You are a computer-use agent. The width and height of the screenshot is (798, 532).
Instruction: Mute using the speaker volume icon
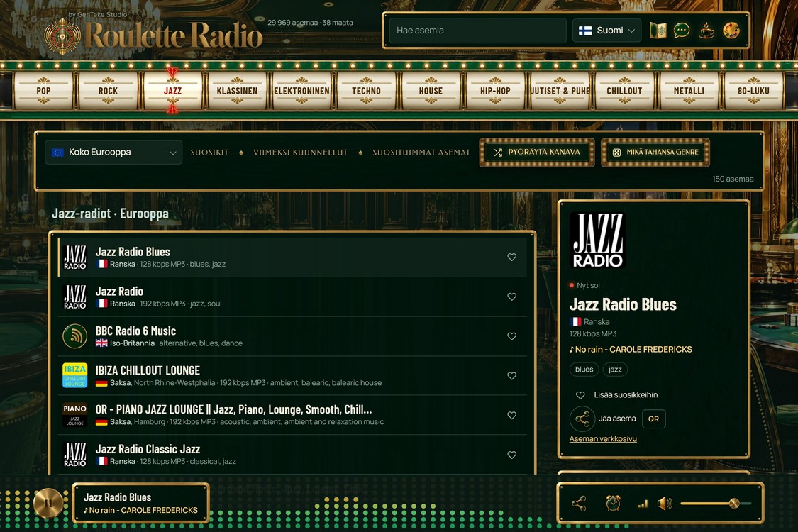pos(665,504)
